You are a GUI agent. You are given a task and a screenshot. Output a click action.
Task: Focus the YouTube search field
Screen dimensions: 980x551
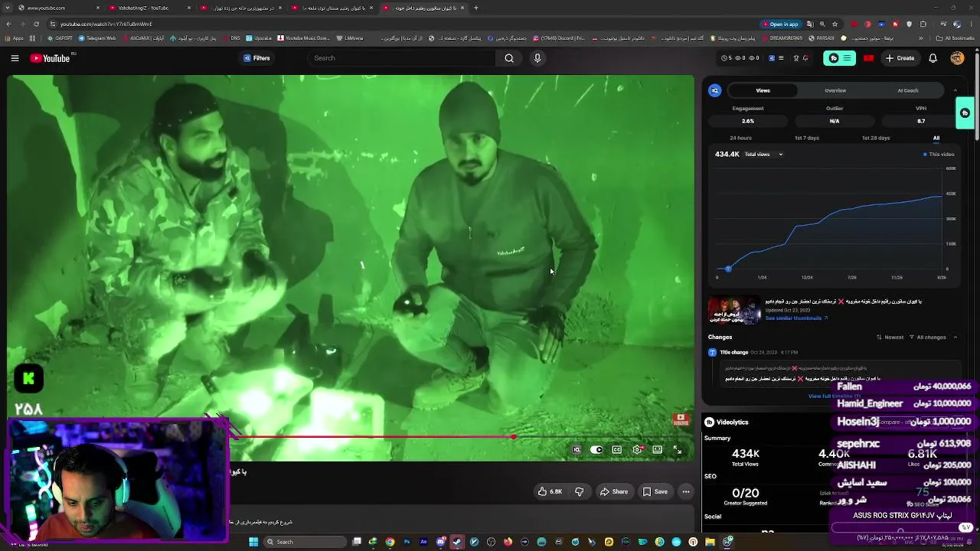[402, 58]
